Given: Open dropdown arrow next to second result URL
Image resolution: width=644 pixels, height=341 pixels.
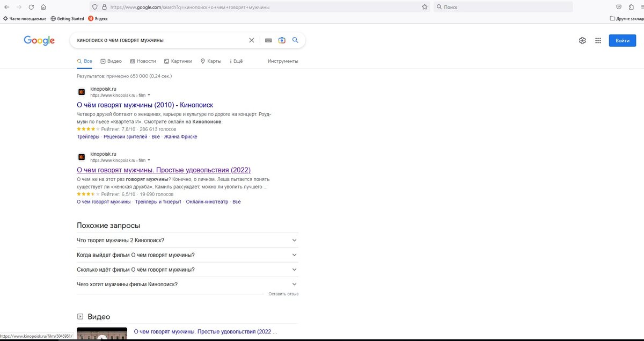Looking at the screenshot, I should [x=149, y=160].
